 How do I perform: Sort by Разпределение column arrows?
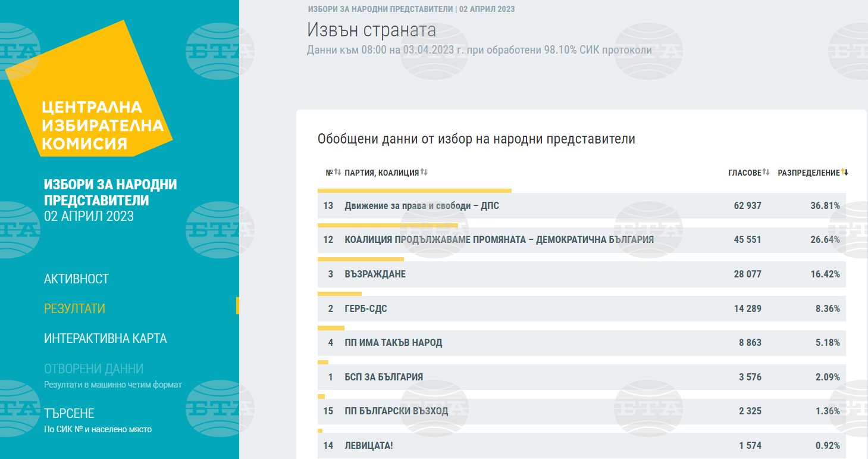point(844,173)
